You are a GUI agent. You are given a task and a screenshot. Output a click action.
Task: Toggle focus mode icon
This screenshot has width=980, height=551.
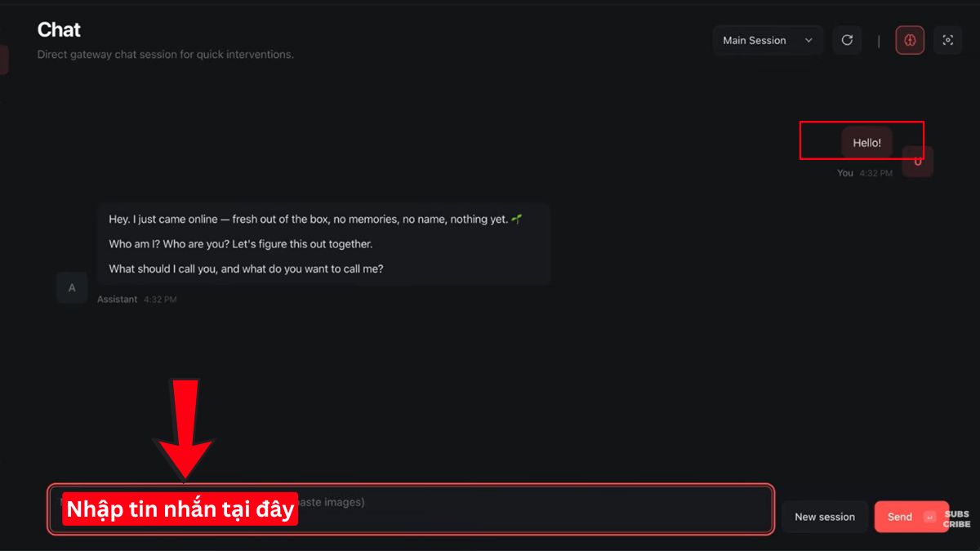(947, 40)
